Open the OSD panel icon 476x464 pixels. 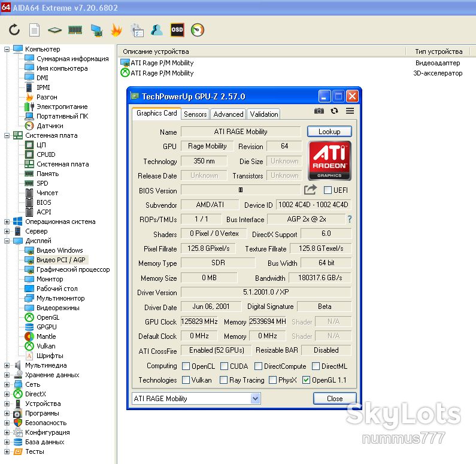(x=177, y=30)
